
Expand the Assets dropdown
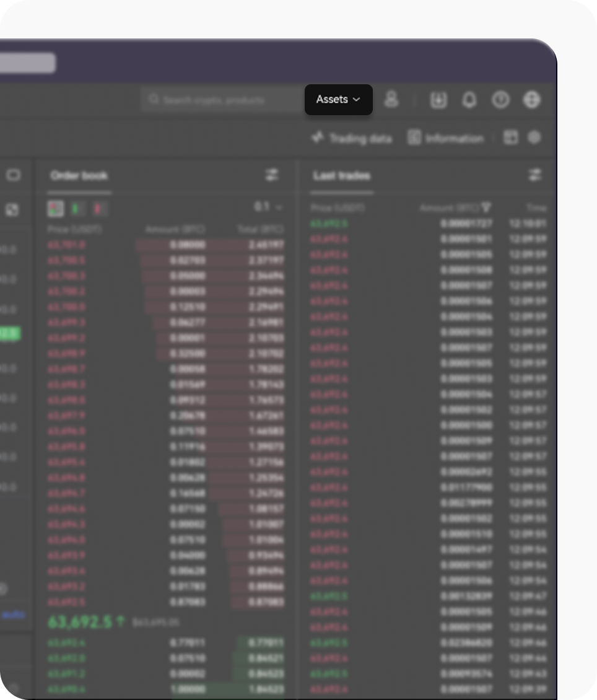338,100
